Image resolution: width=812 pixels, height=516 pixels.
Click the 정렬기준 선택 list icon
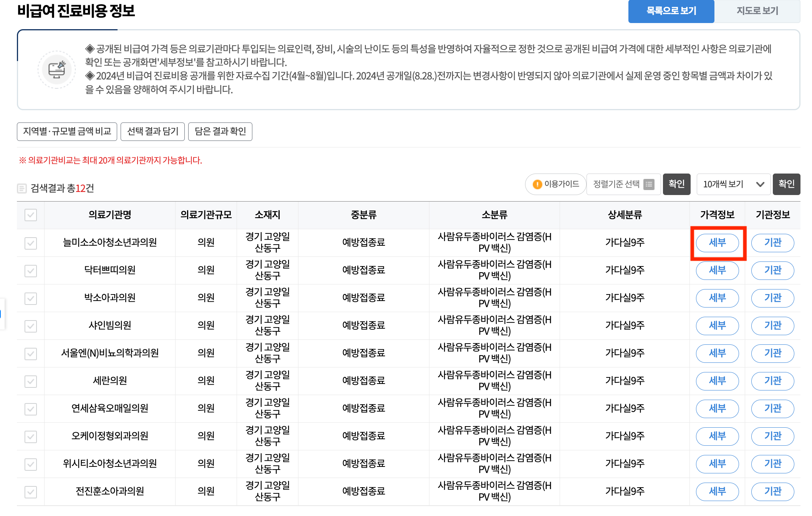649,185
